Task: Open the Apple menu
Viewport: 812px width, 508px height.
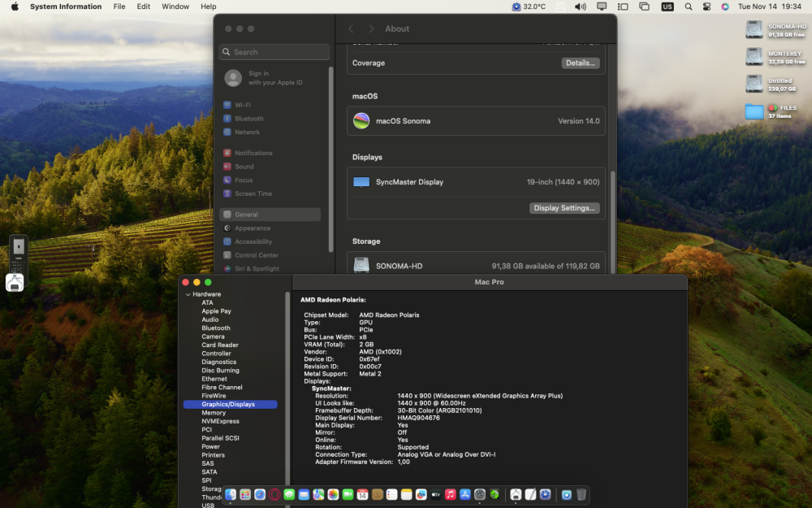Action: click(x=15, y=7)
